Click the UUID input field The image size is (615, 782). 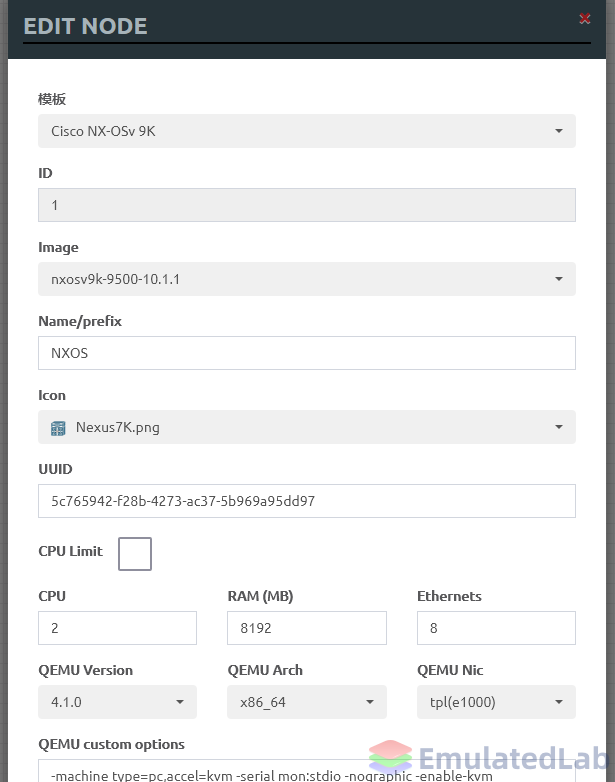click(x=307, y=501)
